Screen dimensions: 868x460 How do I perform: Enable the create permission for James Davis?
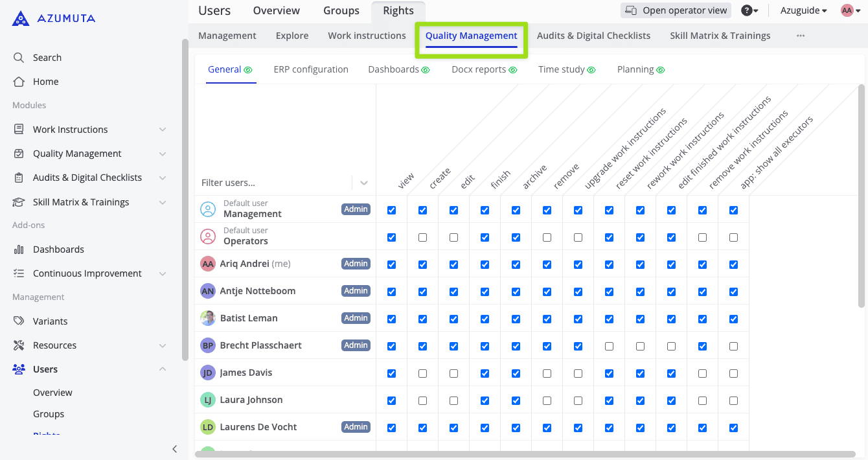click(422, 373)
